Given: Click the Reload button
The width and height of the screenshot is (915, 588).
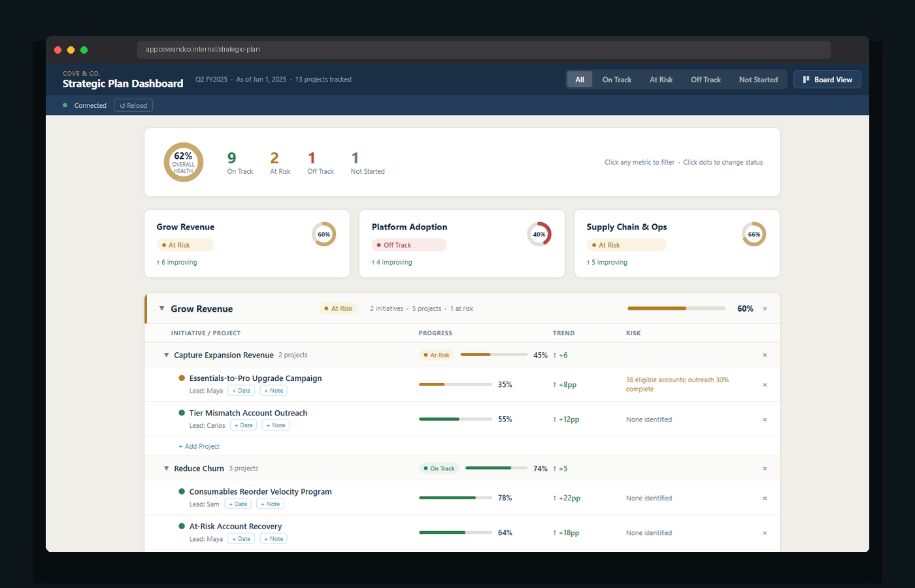Looking at the screenshot, I should coord(133,105).
